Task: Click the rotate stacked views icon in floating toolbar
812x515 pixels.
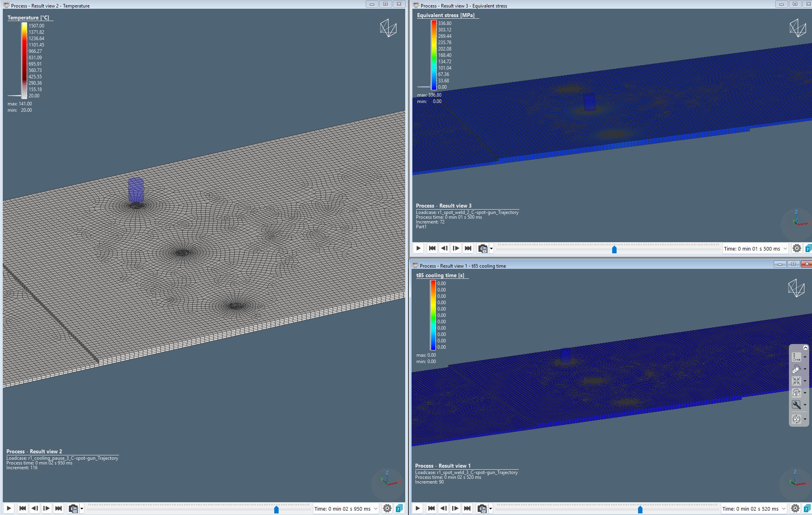Action: click(x=796, y=369)
